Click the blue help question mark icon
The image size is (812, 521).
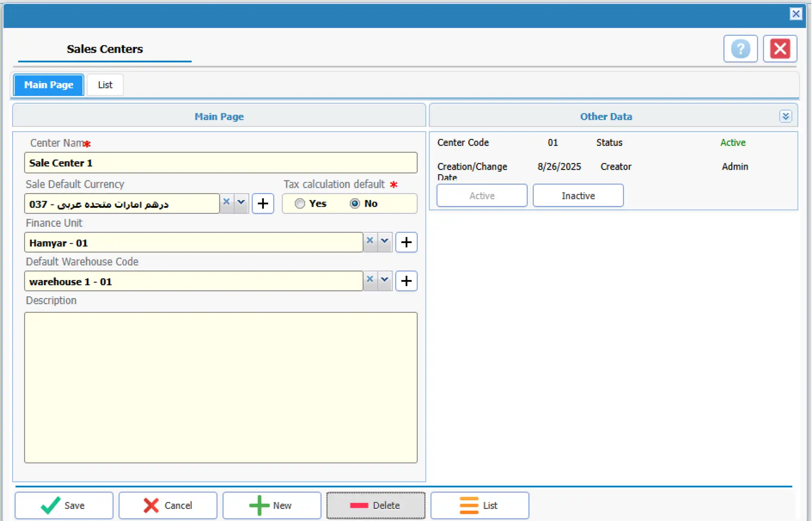[740, 49]
